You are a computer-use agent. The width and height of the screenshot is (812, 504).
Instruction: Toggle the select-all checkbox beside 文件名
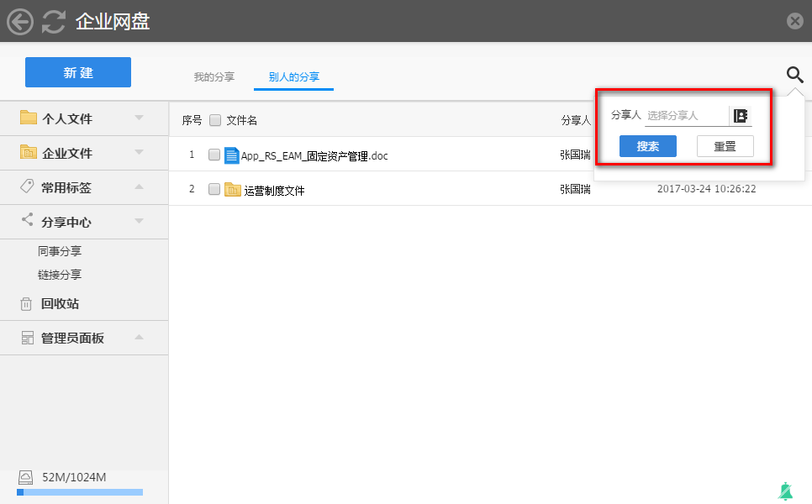215,120
